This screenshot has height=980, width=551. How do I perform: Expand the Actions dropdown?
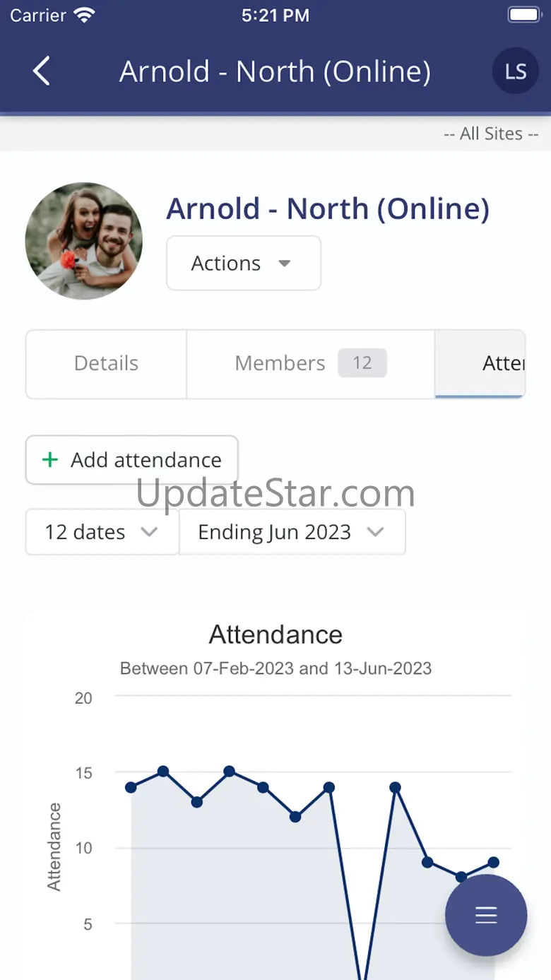pos(244,264)
